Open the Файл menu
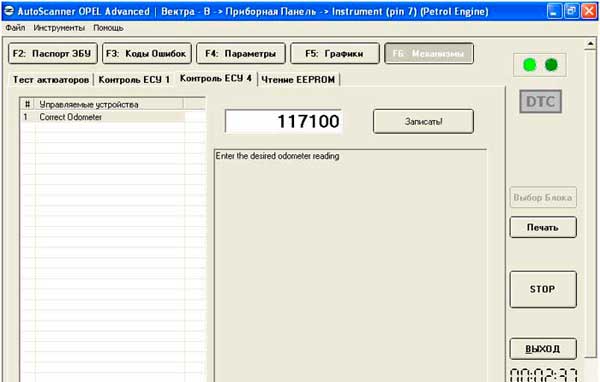600x382 pixels. tap(15, 28)
